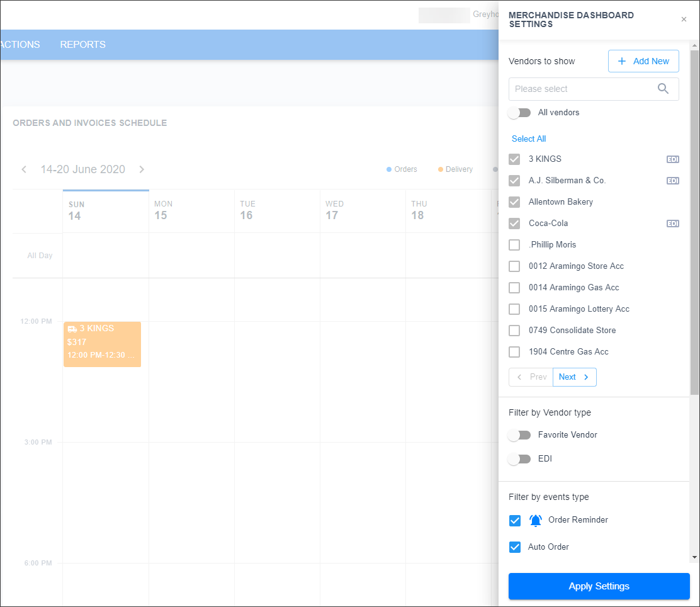Check the 0014 Aramingo Gas Acc checkbox
Viewport: 700px width, 607px height.
click(514, 288)
